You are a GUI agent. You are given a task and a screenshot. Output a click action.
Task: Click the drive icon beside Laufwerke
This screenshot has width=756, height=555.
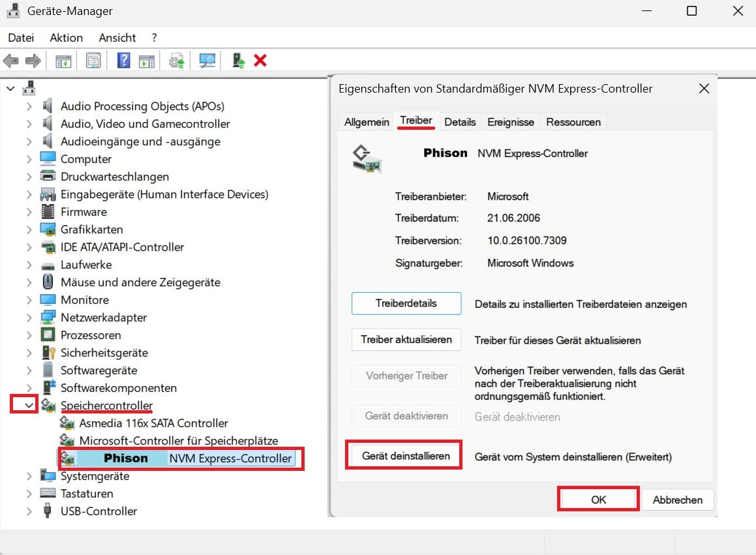(x=48, y=265)
